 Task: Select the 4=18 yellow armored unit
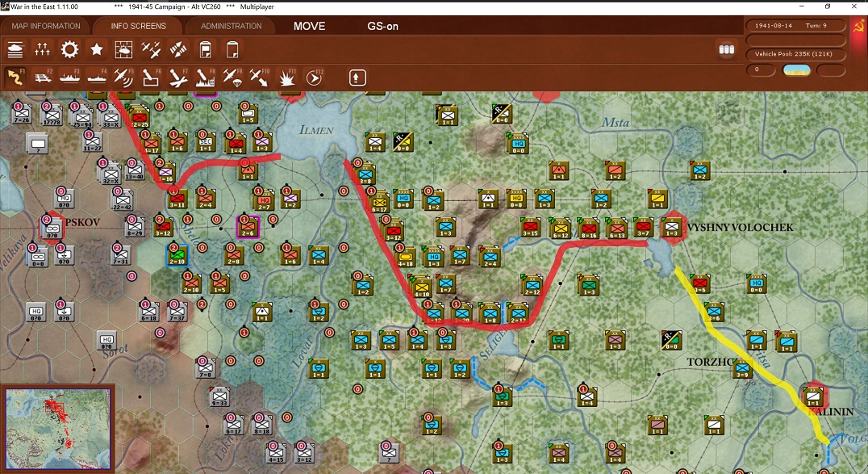[406, 255]
